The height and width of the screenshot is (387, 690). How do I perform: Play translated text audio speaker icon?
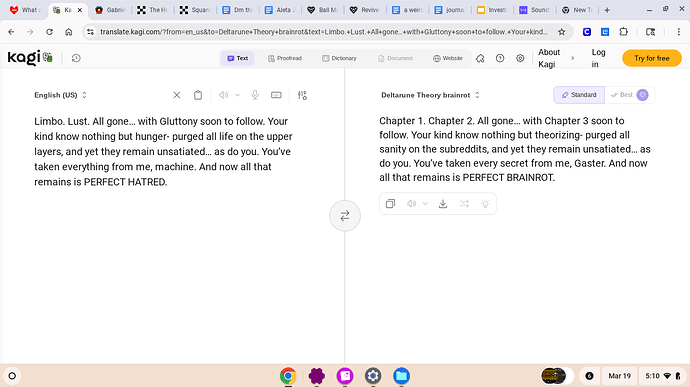[411, 203]
